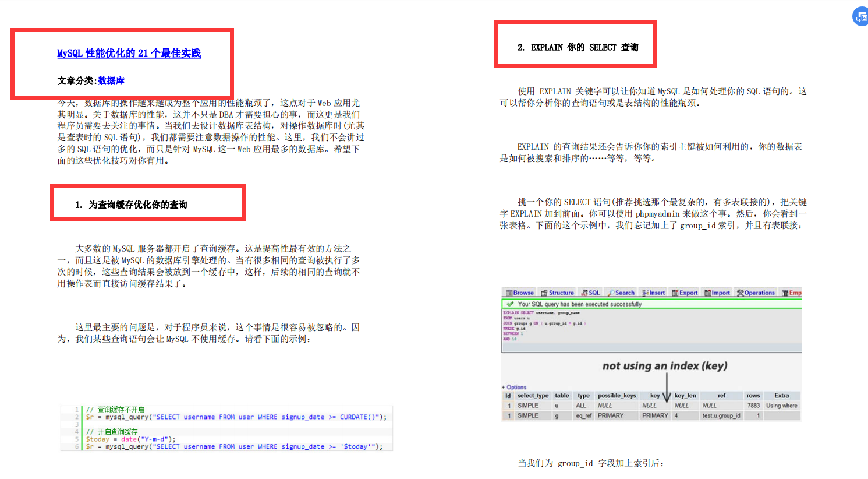
Task: Click the blue convert-to-Word floating icon
Action: tap(860, 17)
